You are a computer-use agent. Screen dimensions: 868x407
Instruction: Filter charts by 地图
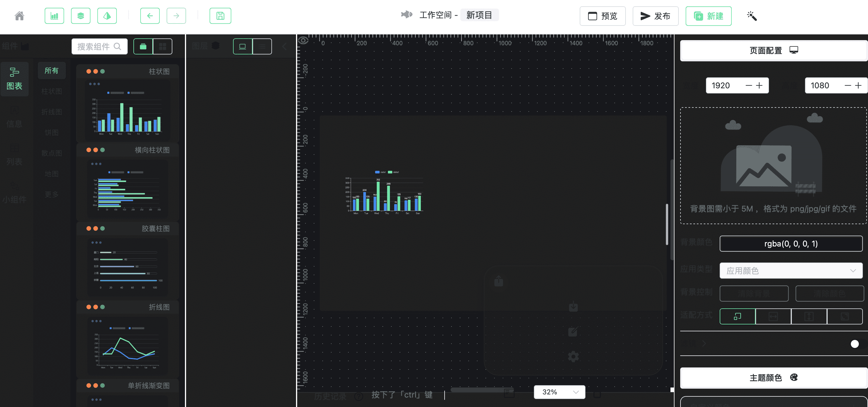point(52,173)
